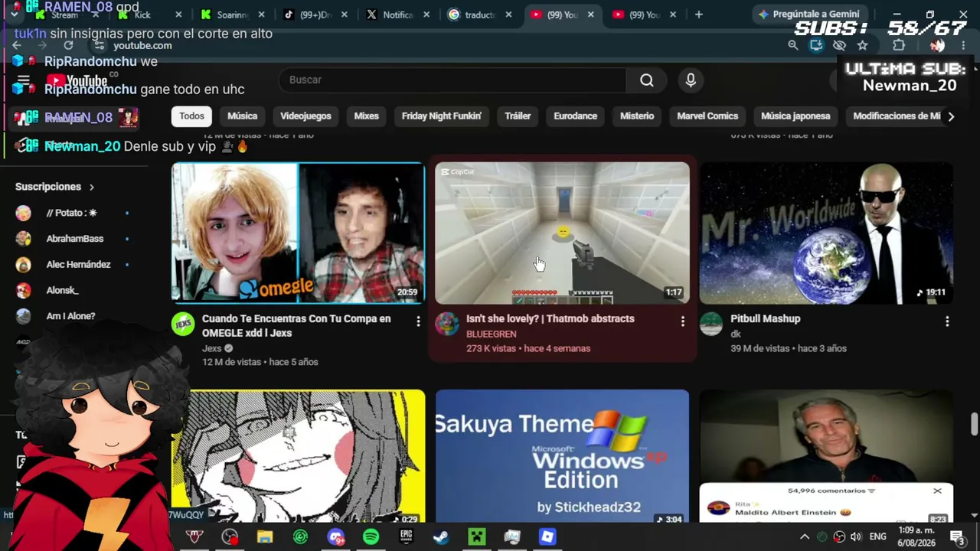Click the Pregúntale a Gemini button
Viewport: 980px width, 551px height.
808,15
